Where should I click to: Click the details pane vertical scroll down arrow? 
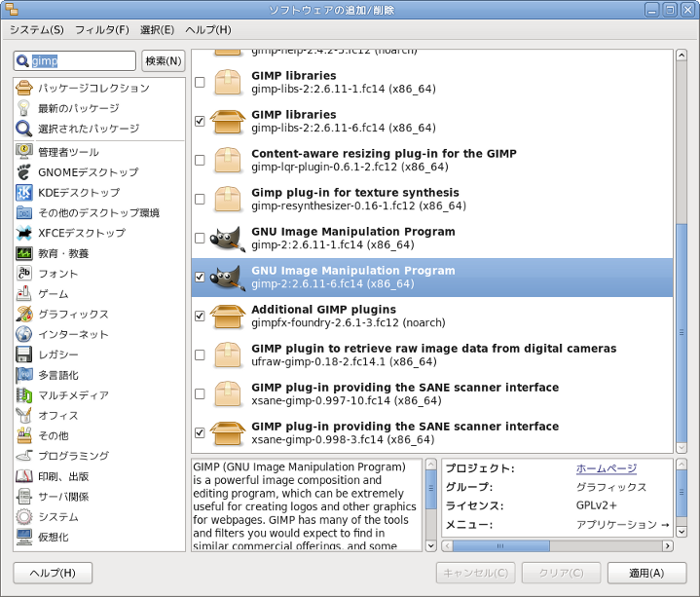(682, 532)
